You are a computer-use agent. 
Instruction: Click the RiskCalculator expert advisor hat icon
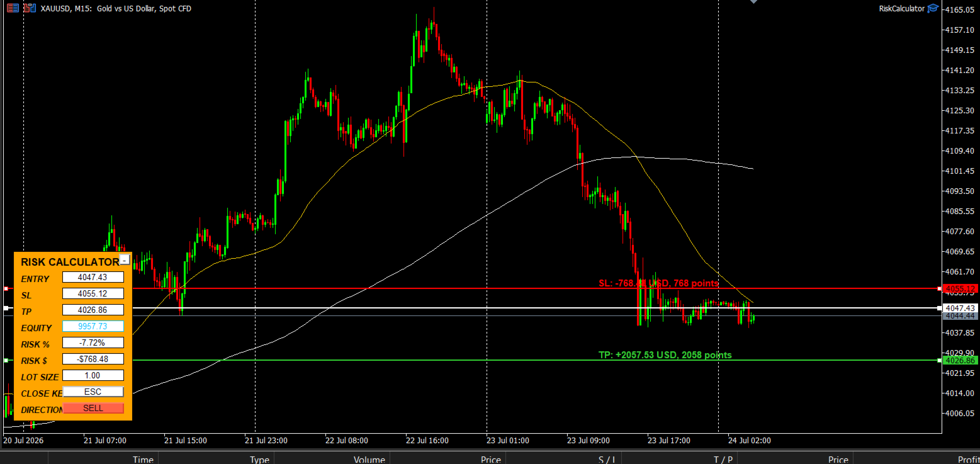point(933,8)
